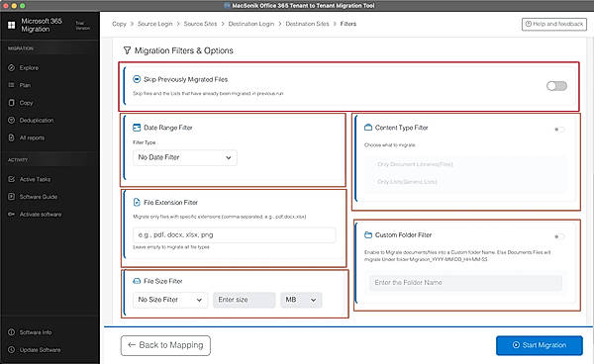594x364 pixels.
Task: Go to the Destination Login breadcrumb
Action: [251, 24]
